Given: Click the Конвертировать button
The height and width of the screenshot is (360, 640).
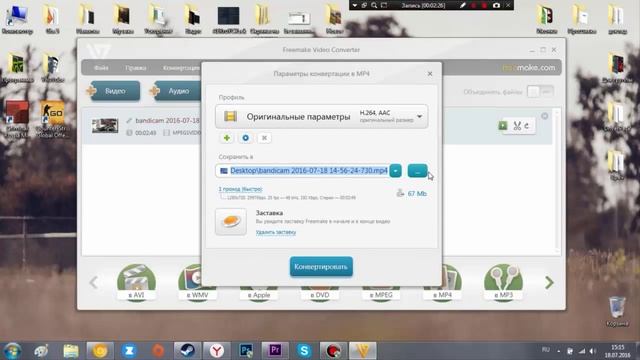Looking at the screenshot, I should (x=321, y=267).
